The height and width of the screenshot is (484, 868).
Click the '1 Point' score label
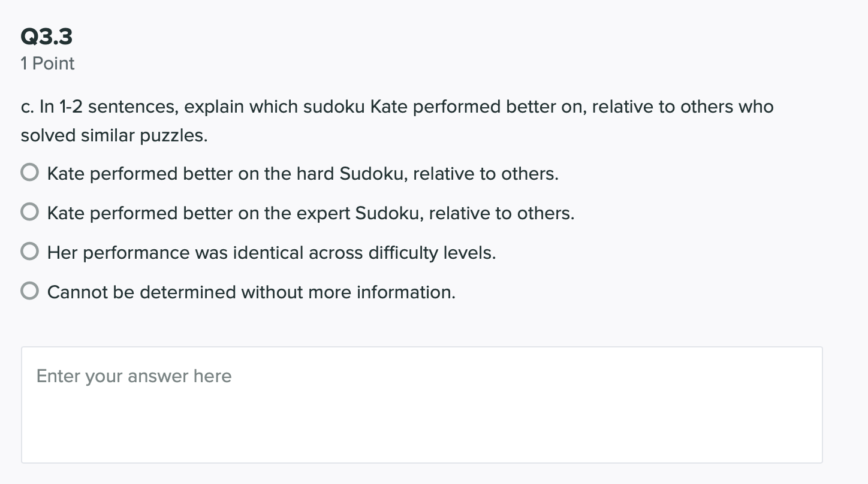pyautogui.click(x=47, y=63)
